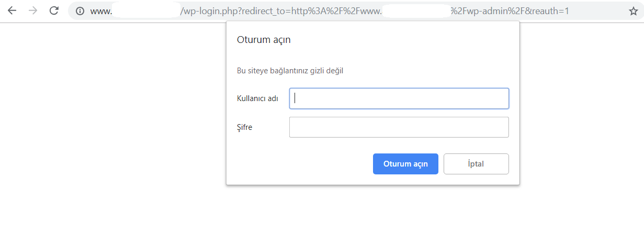
Task: Click into the Şifre password field
Action: point(399,127)
